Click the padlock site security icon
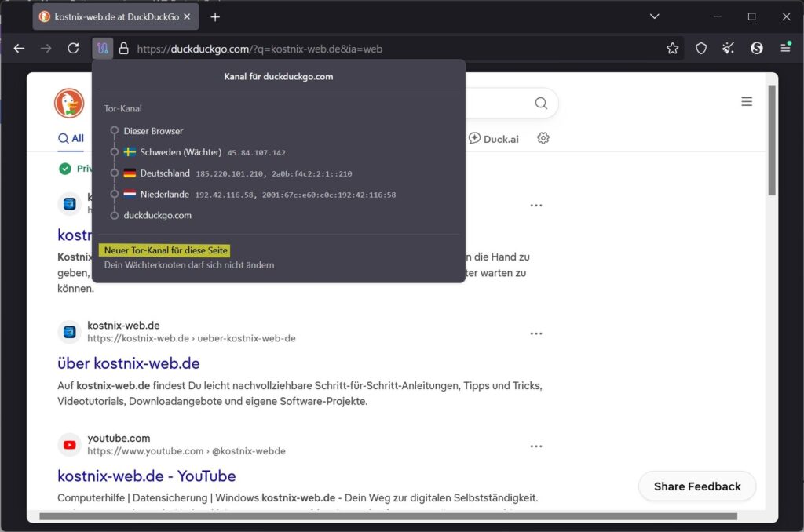The height and width of the screenshot is (532, 804). pyautogui.click(x=123, y=49)
